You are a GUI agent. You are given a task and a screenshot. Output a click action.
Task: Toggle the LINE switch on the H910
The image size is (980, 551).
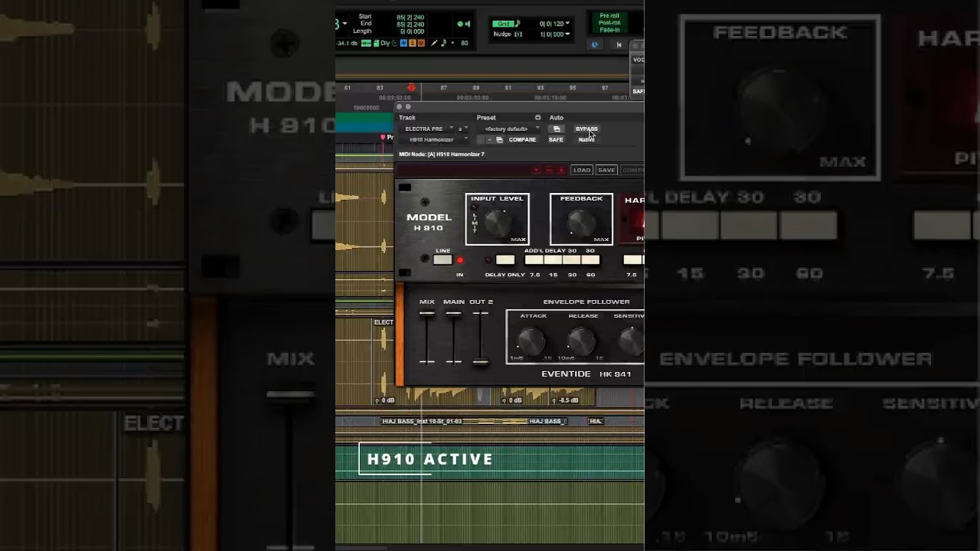pyautogui.click(x=443, y=260)
